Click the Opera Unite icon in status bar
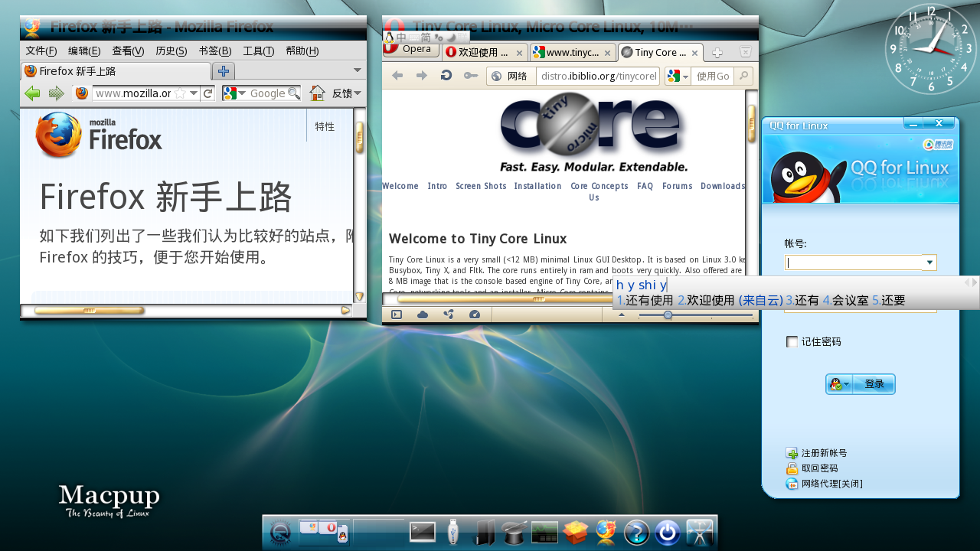The width and height of the screenshot is (980, 551). [449, 315]
